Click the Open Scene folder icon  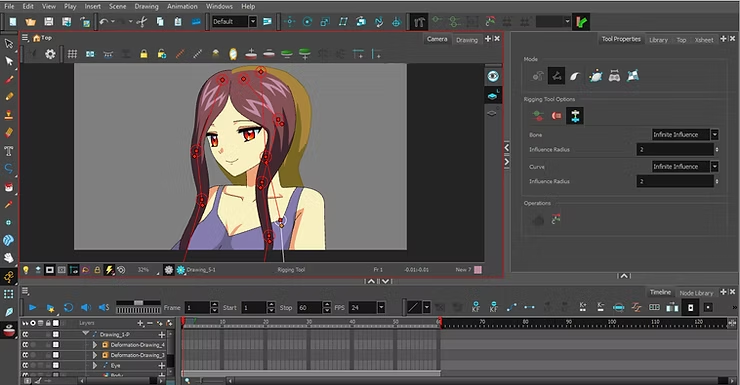[x=31, y=22]
